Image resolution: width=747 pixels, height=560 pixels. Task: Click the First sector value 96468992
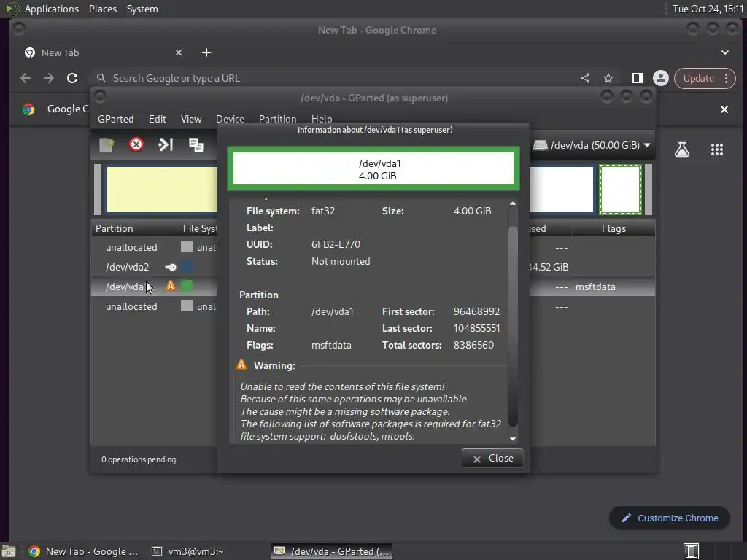coord(476,311)
